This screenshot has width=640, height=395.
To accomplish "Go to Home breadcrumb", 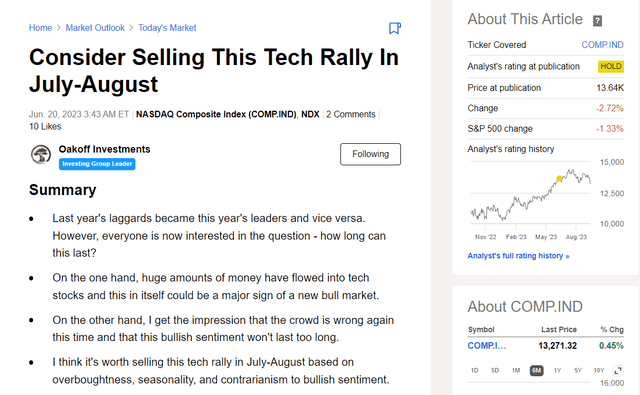I will [x=40, y=28].
